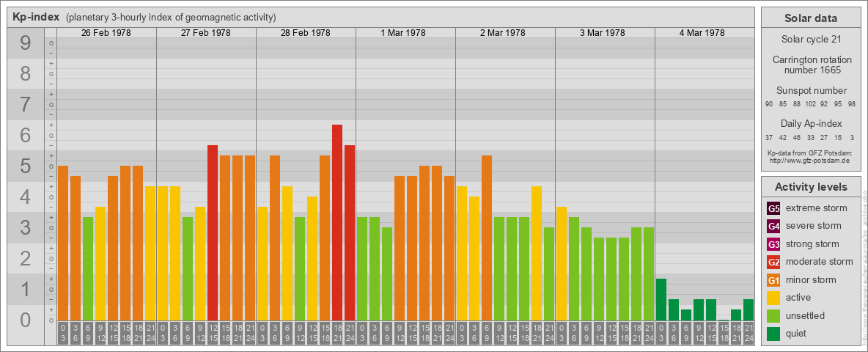Viewport: 868px width, 352px height.
Task: Click the 27 Feb 1978 date header
Action: [206, 33]
